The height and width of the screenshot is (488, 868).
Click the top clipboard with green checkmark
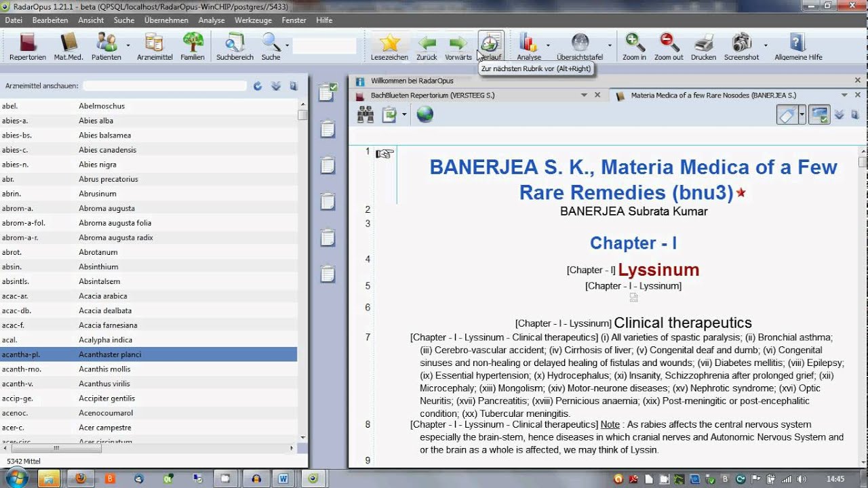[328, 92]
